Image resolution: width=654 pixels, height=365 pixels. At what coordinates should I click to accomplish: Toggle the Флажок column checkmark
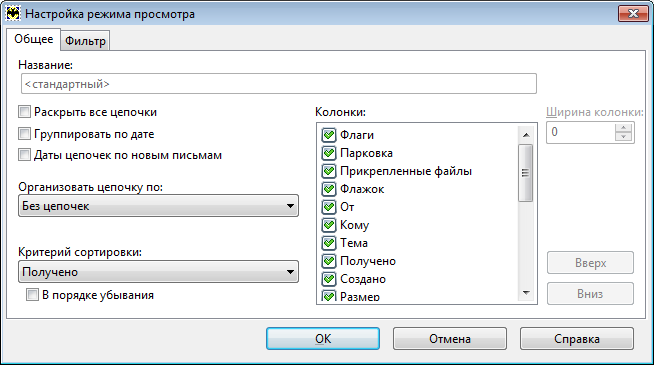[329, 189]
